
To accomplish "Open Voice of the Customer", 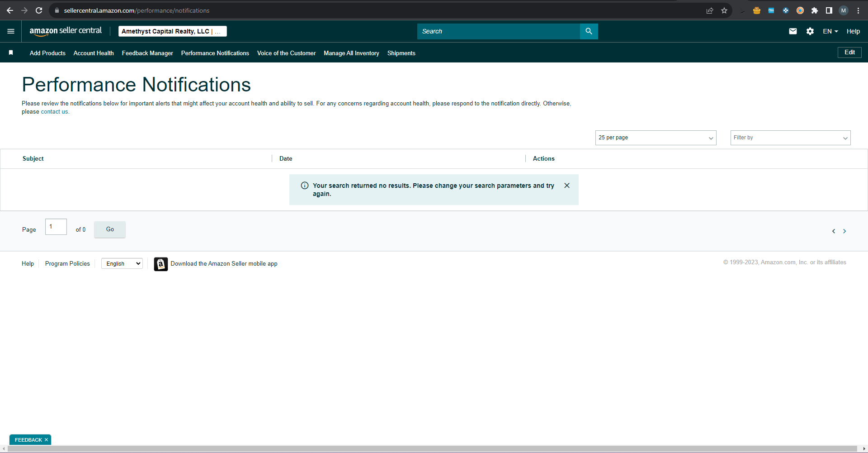I will pyautogui.click(x=286, y=53).
